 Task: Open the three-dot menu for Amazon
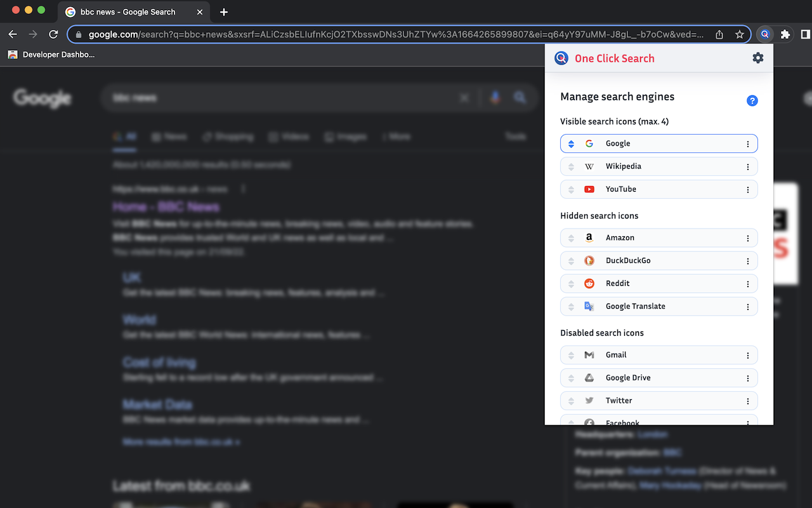click(748, 238)
